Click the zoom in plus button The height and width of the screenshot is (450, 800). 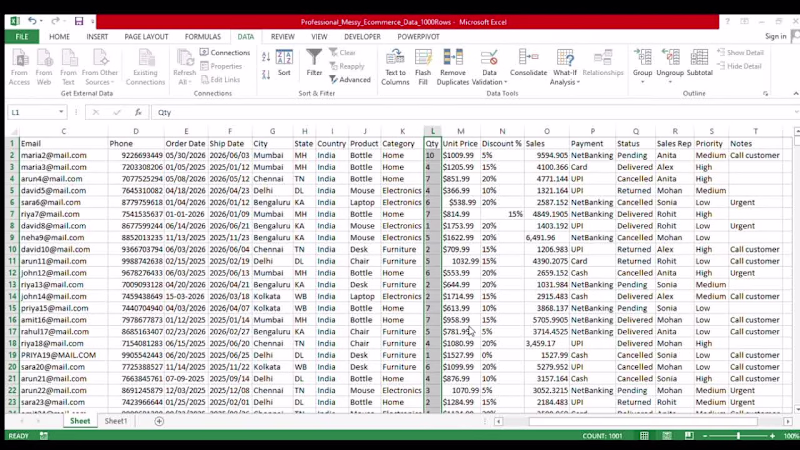(x=772, y=436)
